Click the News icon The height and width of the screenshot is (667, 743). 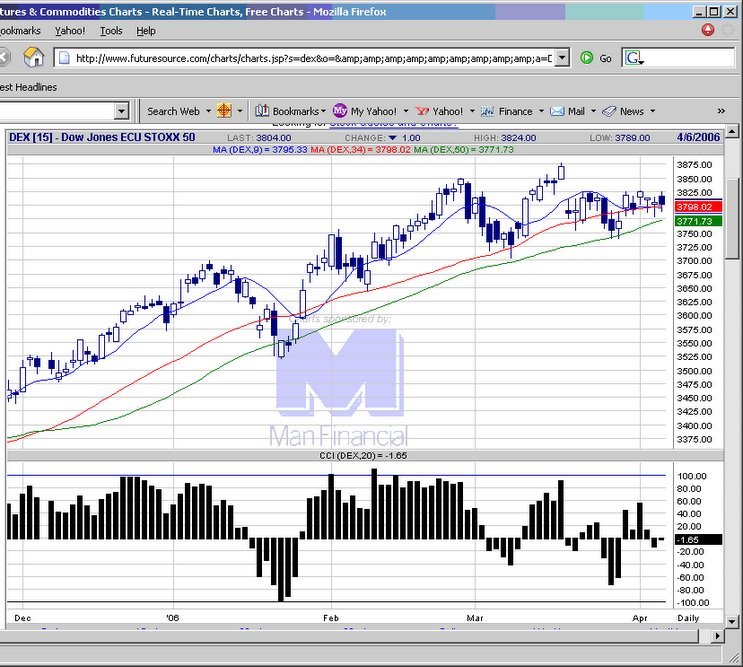609,111
